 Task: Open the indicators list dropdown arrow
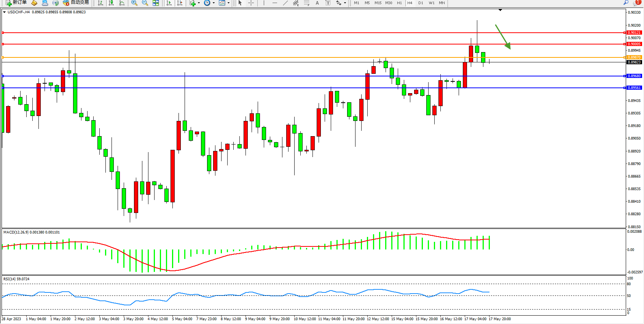point(199,3)
